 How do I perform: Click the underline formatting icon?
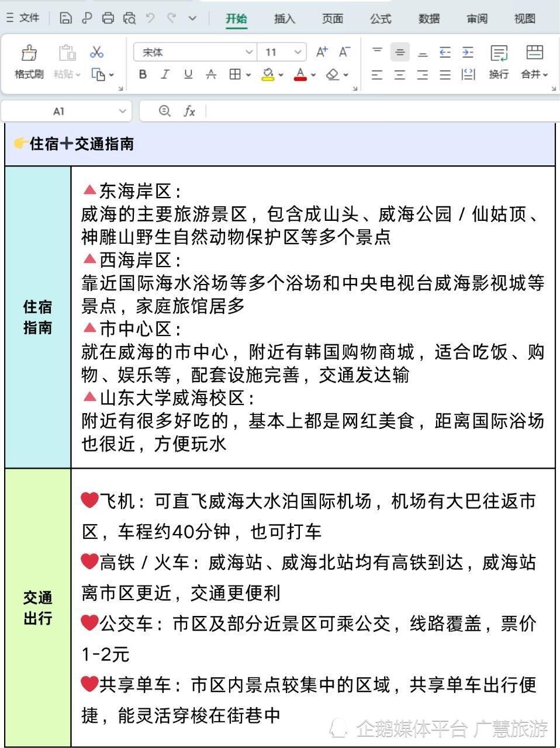point(188,75)
